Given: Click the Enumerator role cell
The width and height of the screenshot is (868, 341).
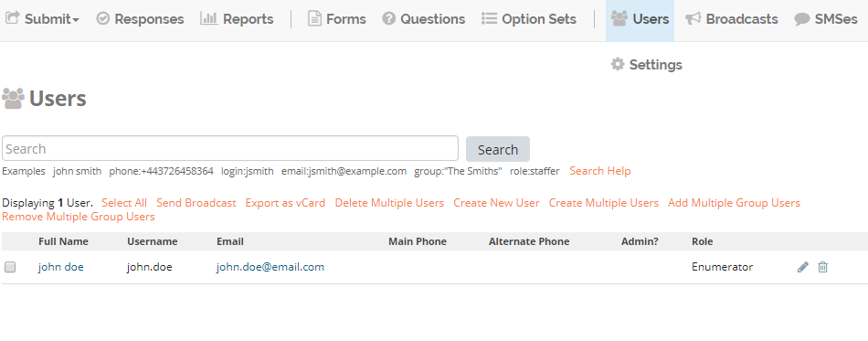Looking at the screenshot, I should pos(723,267).
